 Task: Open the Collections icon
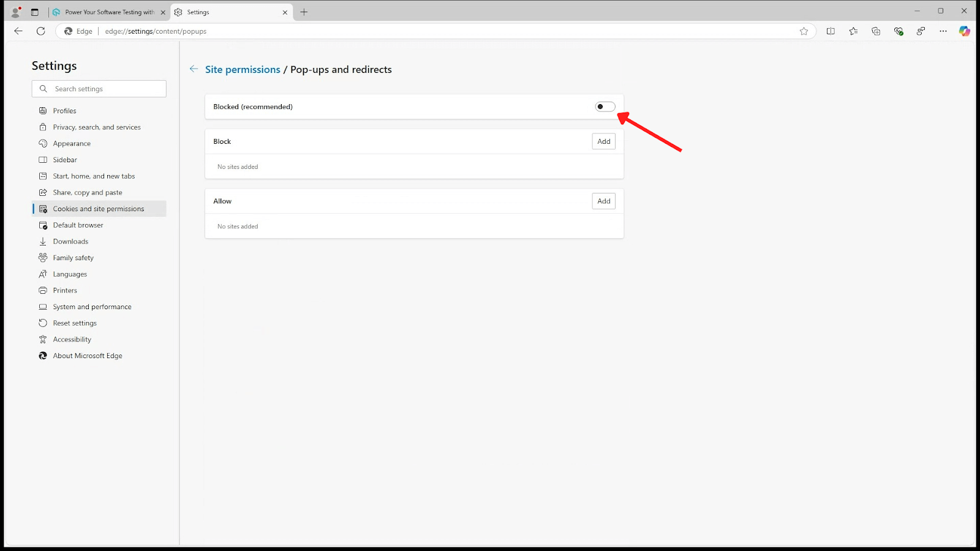876,31
